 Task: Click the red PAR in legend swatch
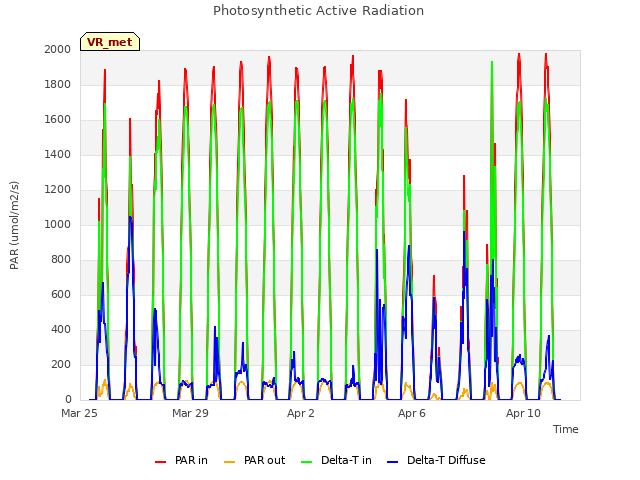point(160,461)
